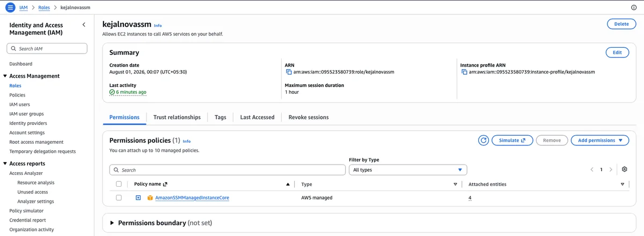Open the Tags tab
This screenshot has width=644, height=236.
[220, 117]
